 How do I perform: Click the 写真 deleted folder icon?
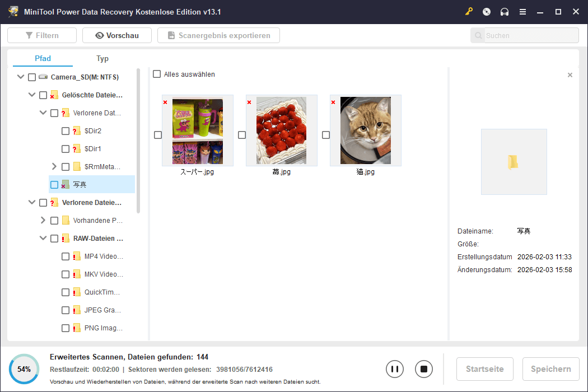(x=66, y=184)
